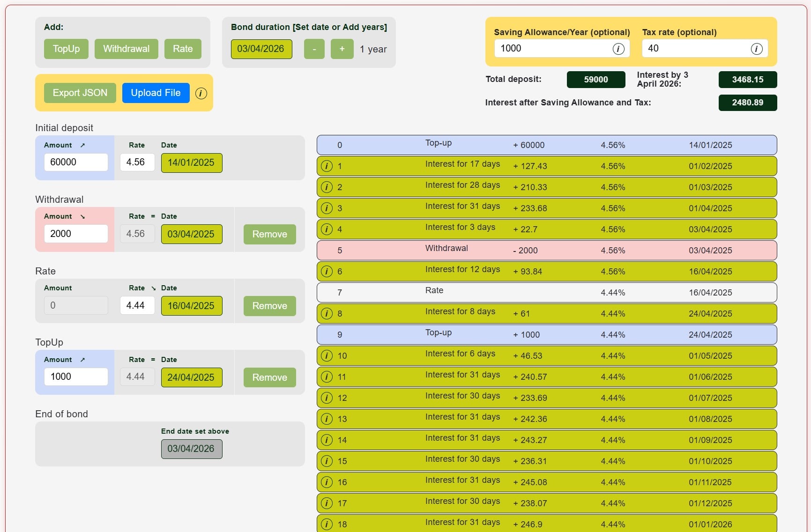Open info icon for row 4 interest

(x=327, y=229)
